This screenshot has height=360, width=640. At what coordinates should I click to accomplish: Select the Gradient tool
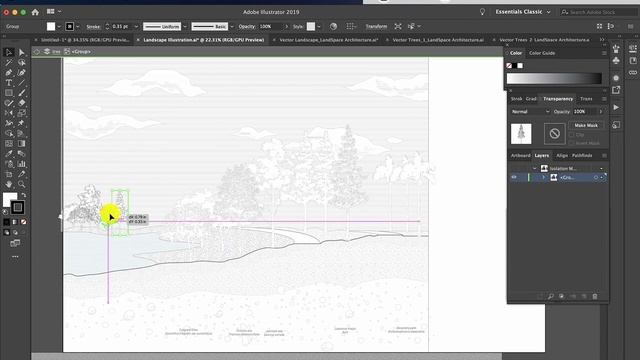pos(22,144)
